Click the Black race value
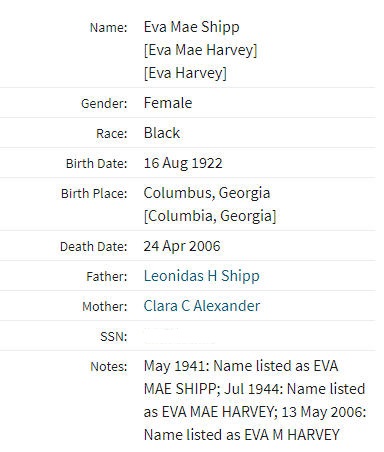This screenshot has height=452, width=384. pyautogui.click(x=162, y=133)
